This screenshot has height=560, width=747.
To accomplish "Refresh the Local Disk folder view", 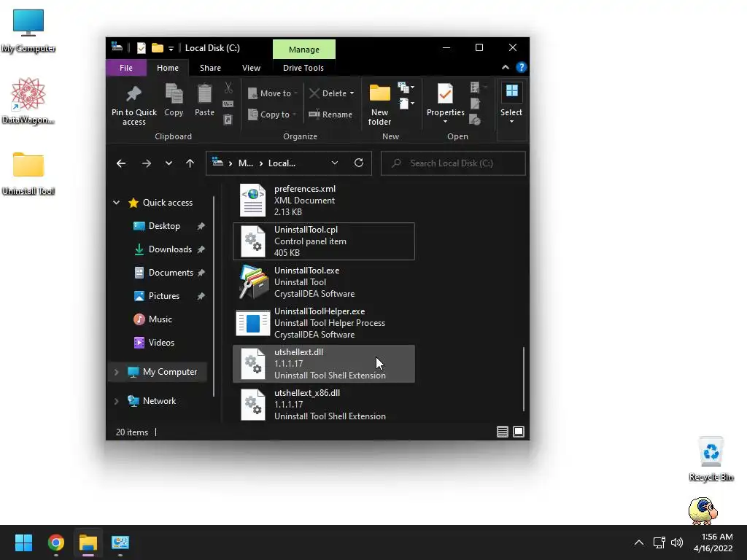I will coord(359,163).
